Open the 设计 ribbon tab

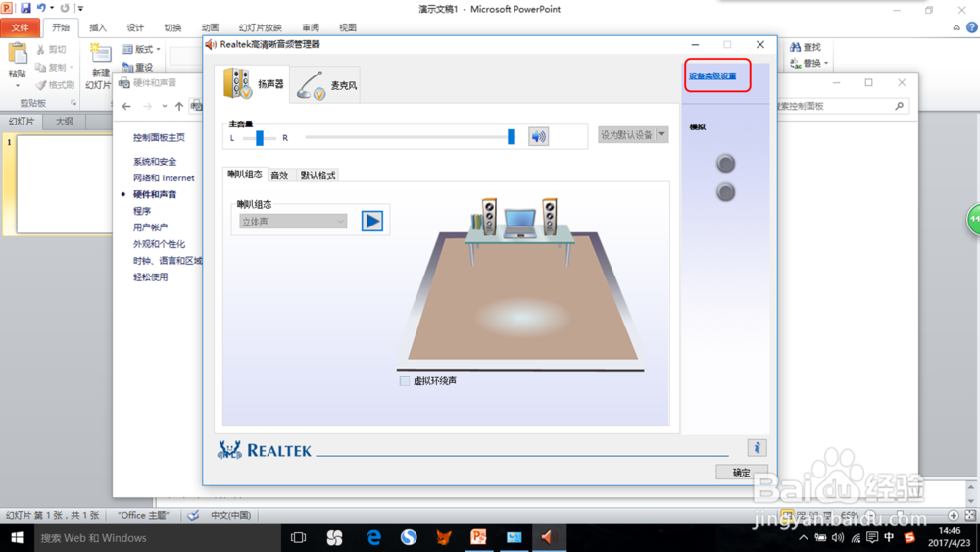(135, 27)
